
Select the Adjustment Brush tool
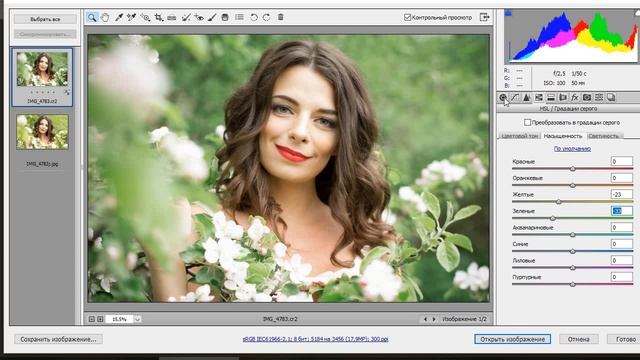point(212,18)
